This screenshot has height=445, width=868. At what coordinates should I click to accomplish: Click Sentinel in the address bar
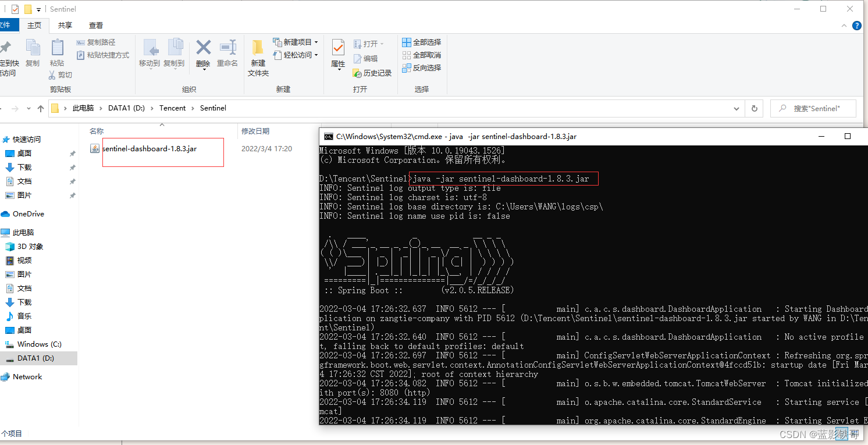[x=213, y=108]
